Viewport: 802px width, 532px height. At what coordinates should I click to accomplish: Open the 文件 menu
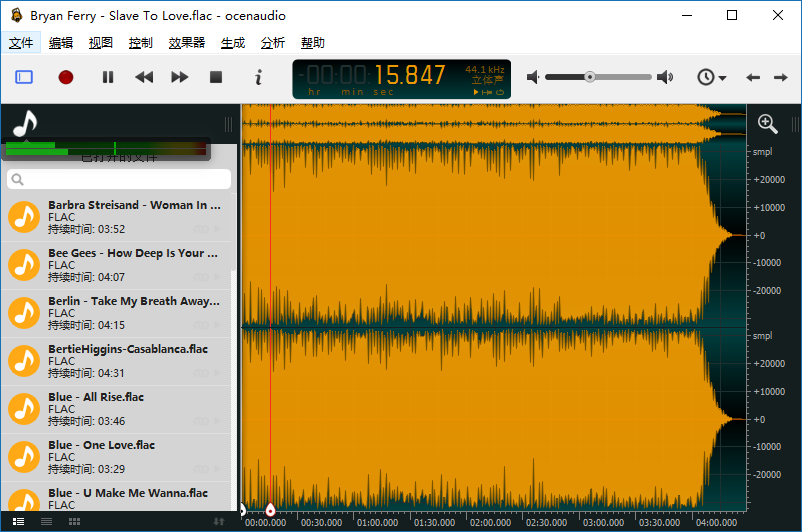point(21,43)
